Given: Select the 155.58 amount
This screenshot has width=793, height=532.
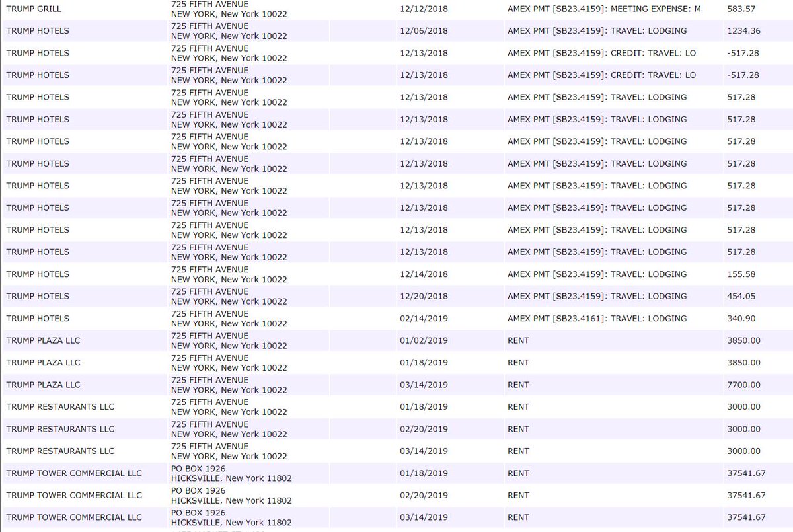Looking at the screenshot, I should (741, 274).
